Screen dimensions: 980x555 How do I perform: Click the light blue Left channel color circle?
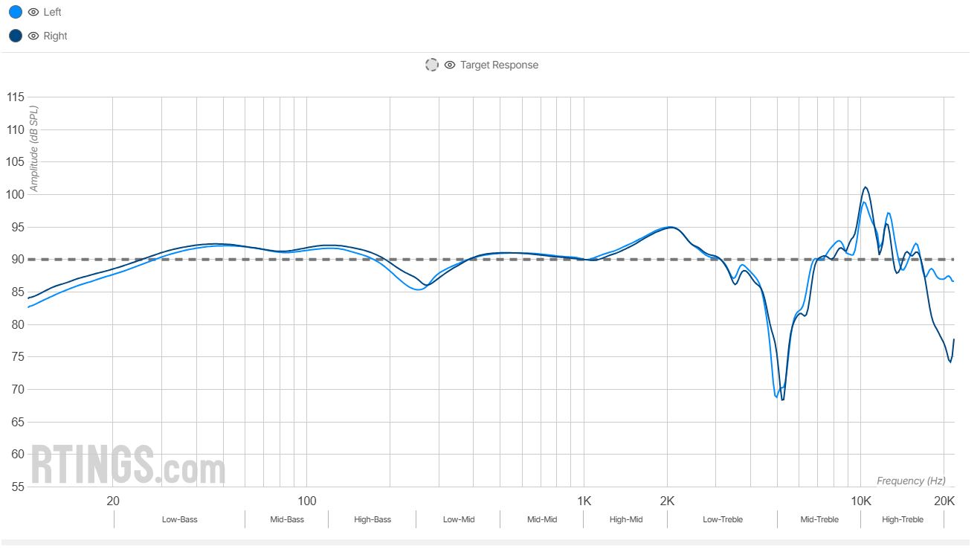16,12
